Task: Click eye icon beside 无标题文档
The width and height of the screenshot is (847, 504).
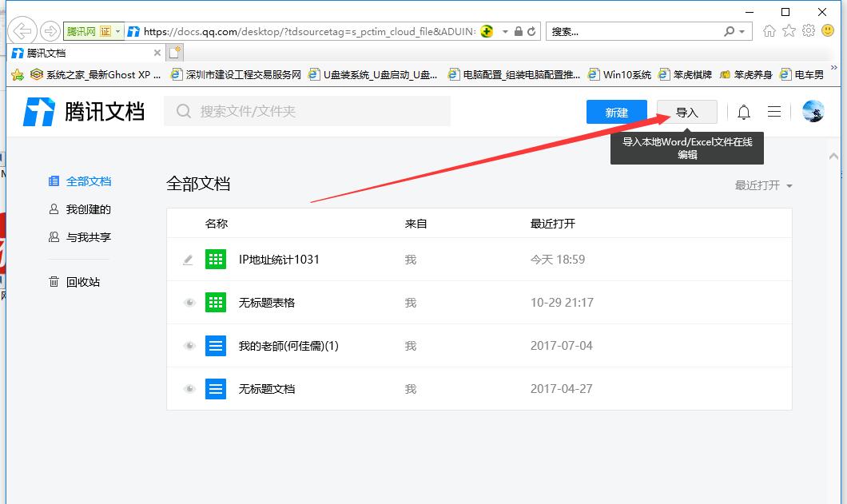Action: 189,389
